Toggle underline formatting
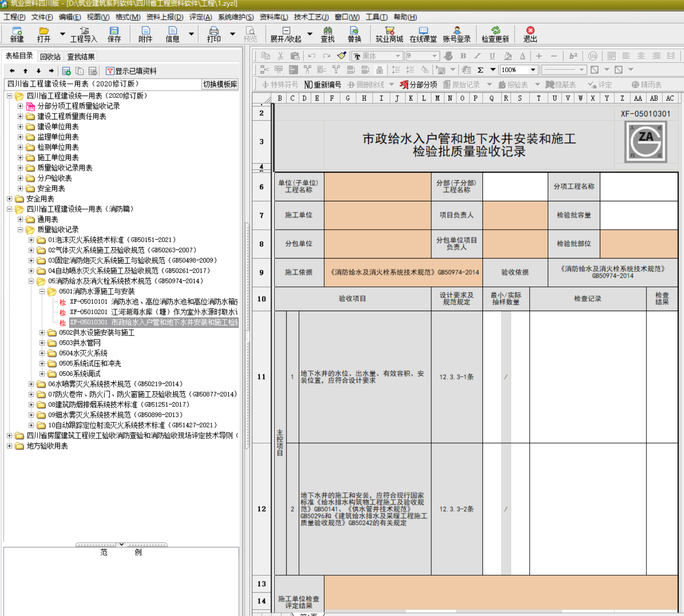The image size is (684, 616). 492,56
